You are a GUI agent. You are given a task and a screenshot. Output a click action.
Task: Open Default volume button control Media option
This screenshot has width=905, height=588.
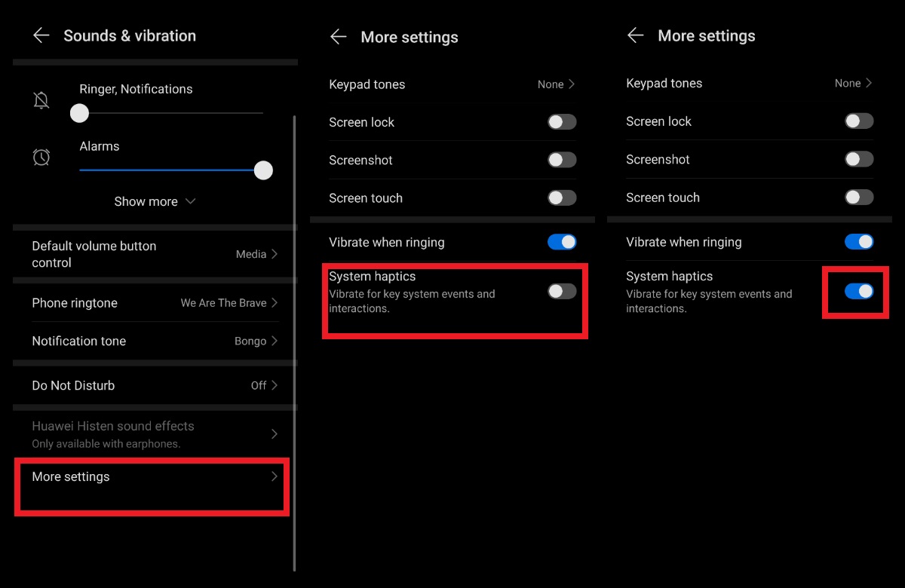coord(256,254)
